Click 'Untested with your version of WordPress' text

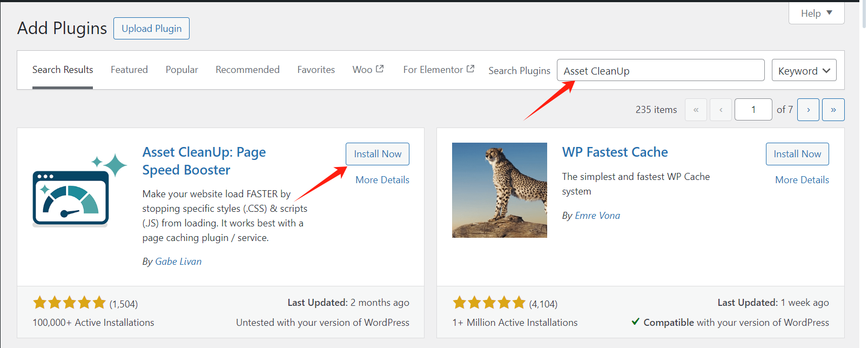(x=322, y=323)
